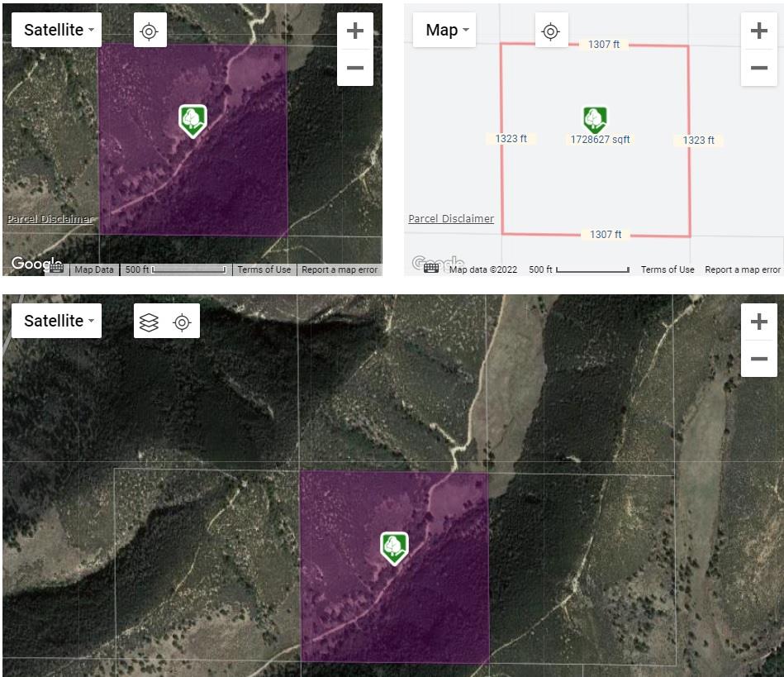Zoom out on bottom large satellite map
This screenshot has height=677, width=784.
(759, 358)
